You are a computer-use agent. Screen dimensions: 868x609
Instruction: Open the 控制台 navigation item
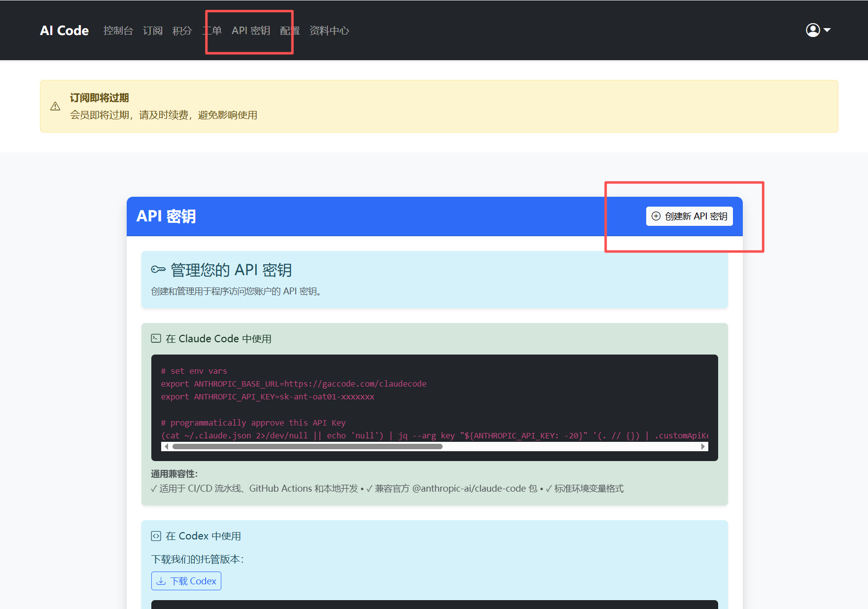tap(118, 31)
